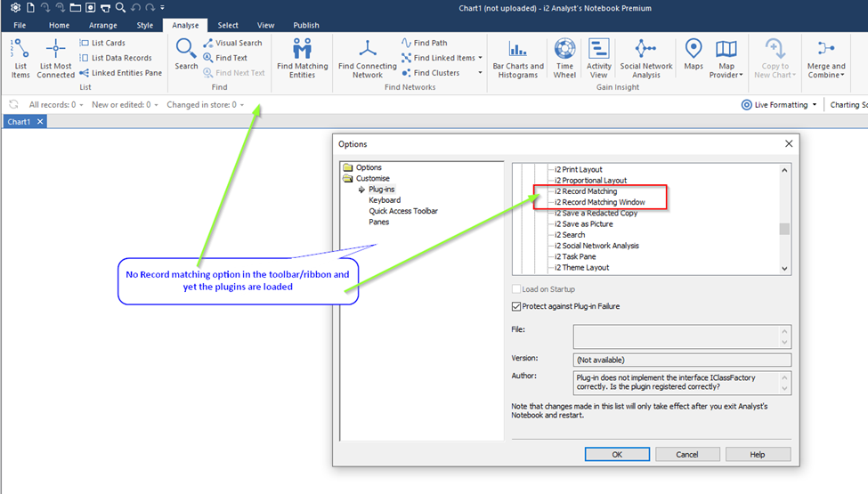The height and width of the screenshot is (494, 868).
Task: Open Bar Charts and Histograms
Action: [518, 58]
